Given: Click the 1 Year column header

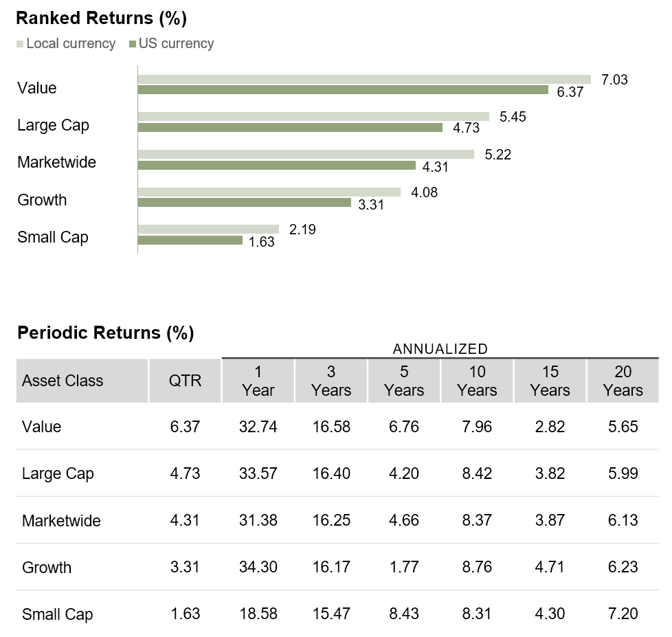Looking at the screenshot, I should 258,381.
